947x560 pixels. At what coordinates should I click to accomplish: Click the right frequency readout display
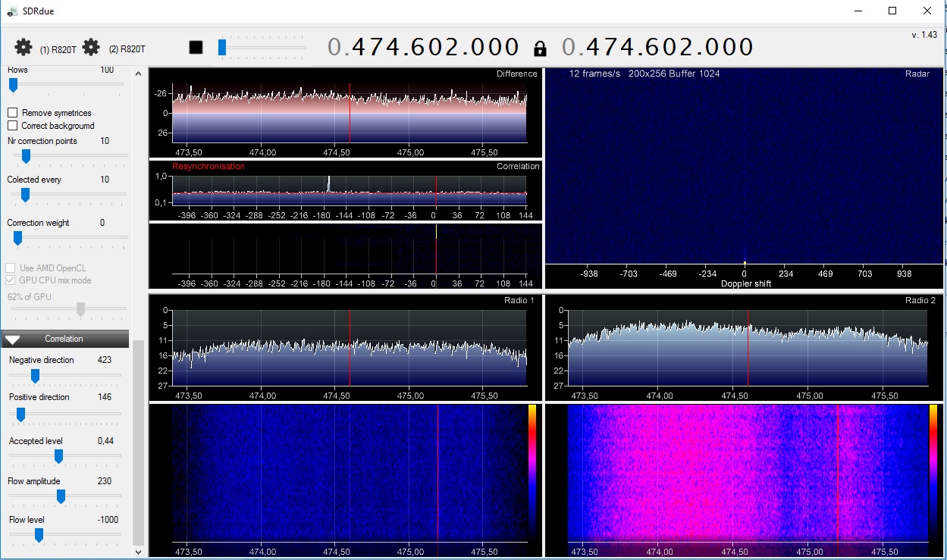point(657,48)
